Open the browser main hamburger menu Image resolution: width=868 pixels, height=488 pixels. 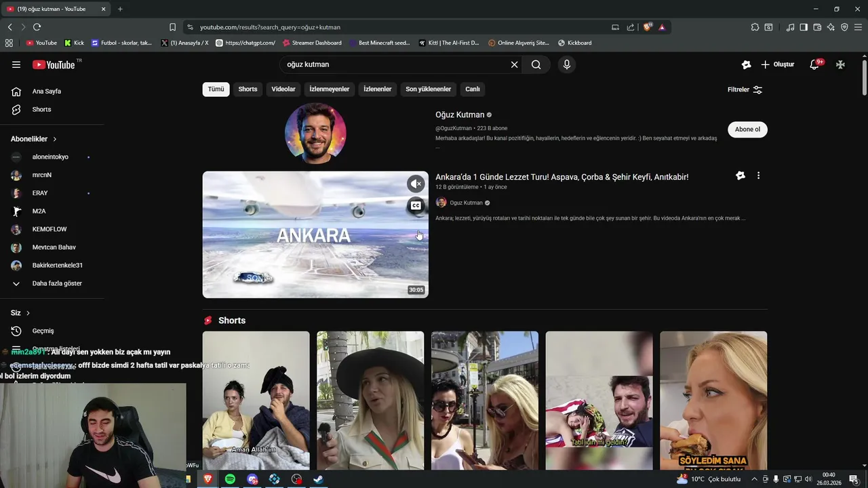[x=858, y=27]
